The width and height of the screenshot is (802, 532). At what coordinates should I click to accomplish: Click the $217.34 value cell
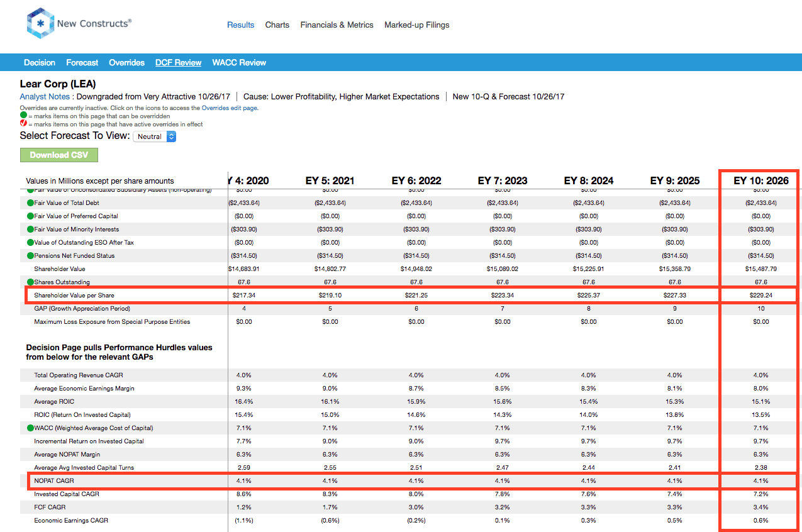click(x=244, y=295)
